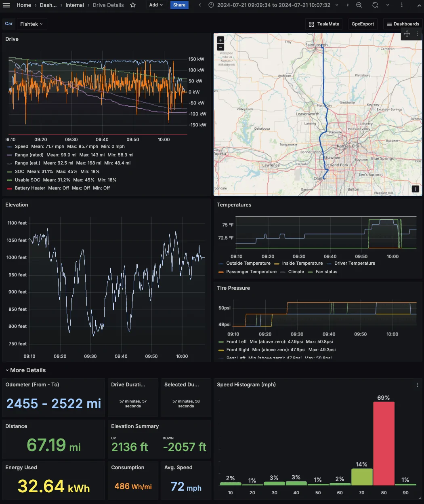424x504 pixels.
Task: Go to the Dash... breadcrumb
Action: 48,5
